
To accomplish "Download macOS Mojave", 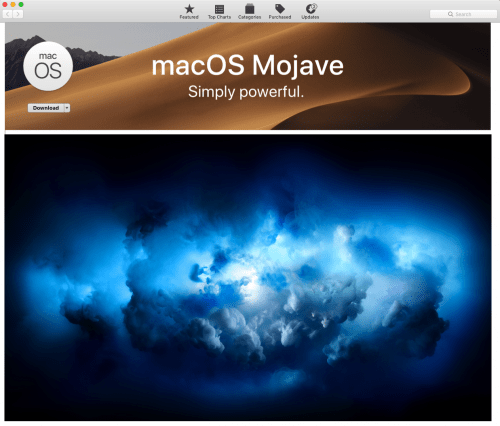I will 46,108.
